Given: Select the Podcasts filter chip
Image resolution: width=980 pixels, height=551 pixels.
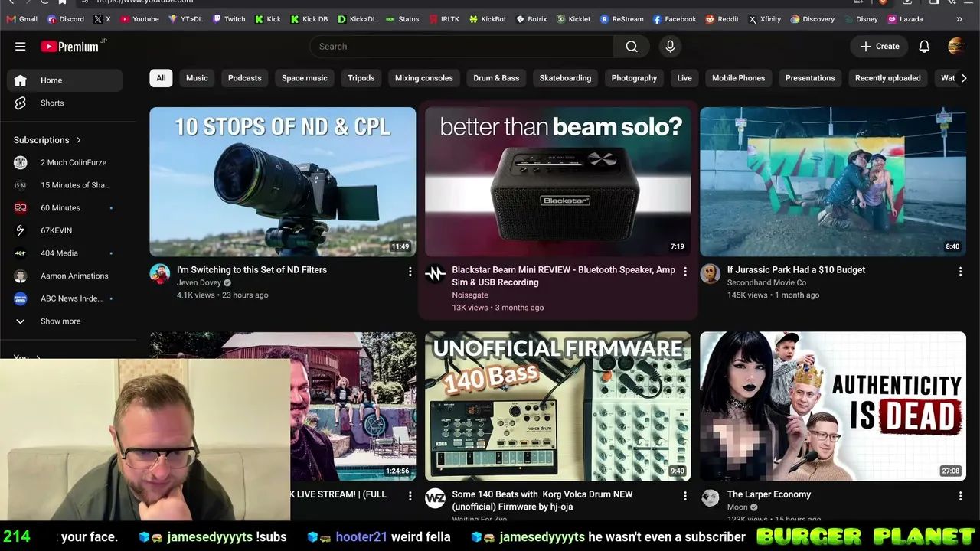Looking at the screenshot, I should (x=245, y=78).
